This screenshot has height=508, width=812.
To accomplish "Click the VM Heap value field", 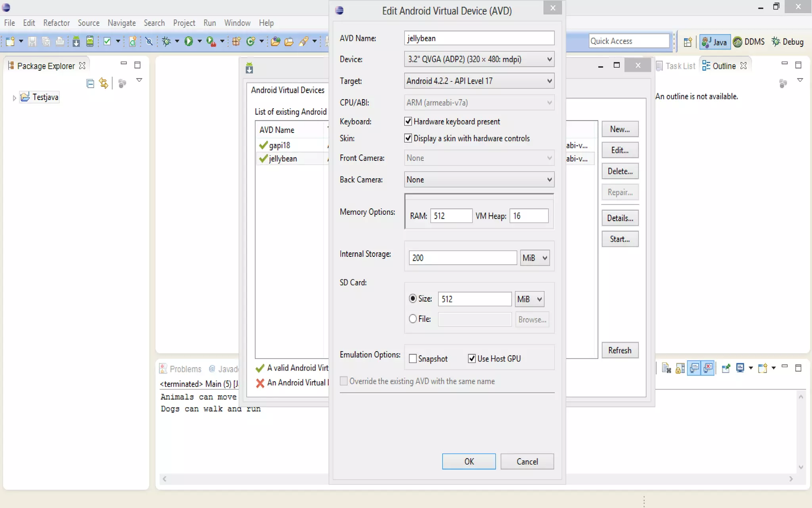I will 529,216.
